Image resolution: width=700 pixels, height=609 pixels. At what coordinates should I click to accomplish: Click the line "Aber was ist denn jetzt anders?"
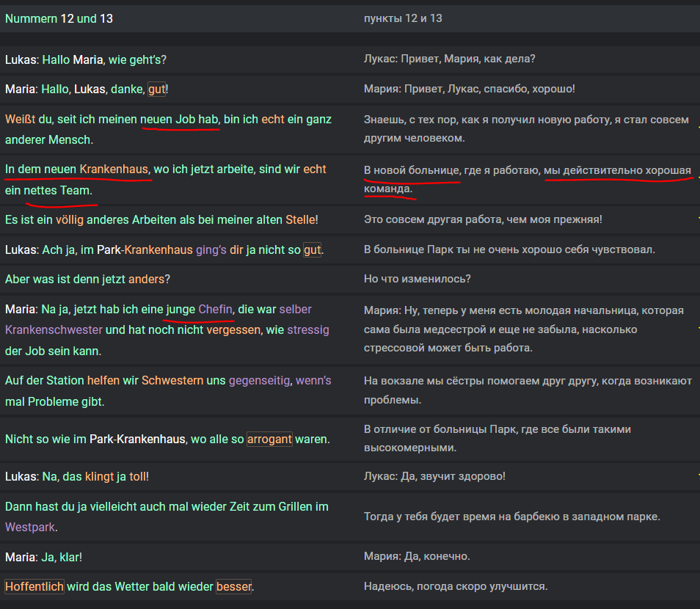coord(87,279)
